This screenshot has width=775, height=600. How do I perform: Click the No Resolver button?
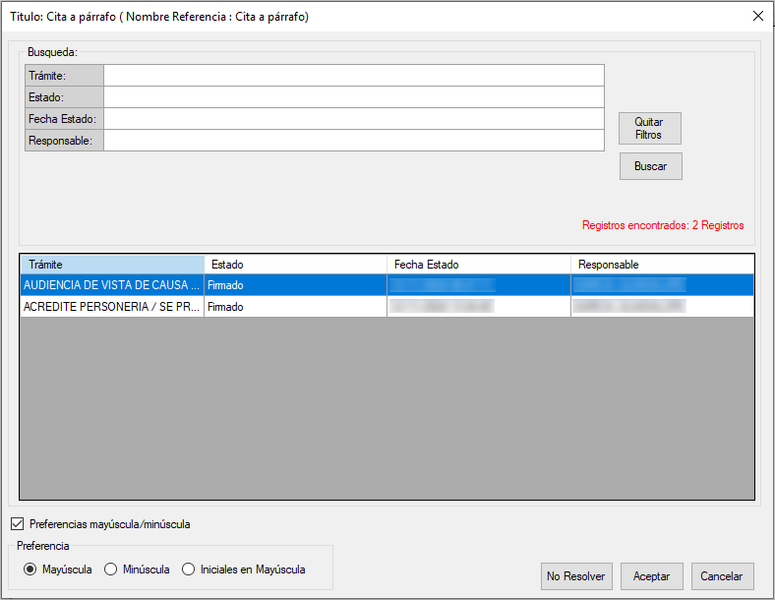pyautogui.click(x=575, y=576)
